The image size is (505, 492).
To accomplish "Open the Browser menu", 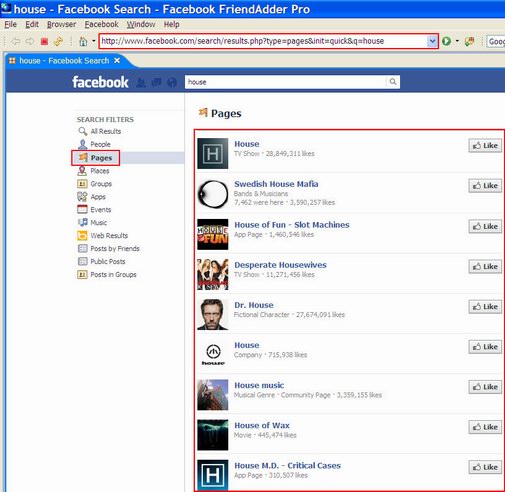I will click(61, 24).
